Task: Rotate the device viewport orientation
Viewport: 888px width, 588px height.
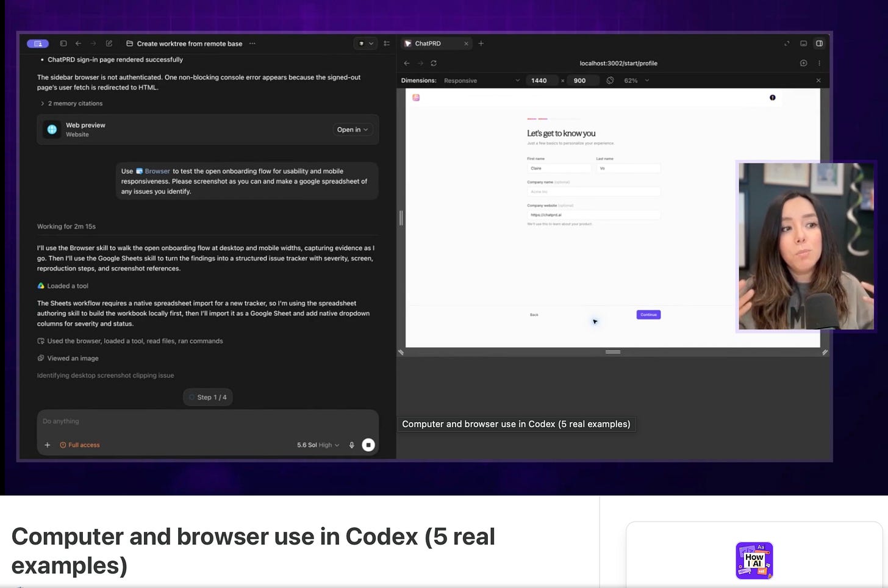Action: pyautogui.click(x=610, y=81)
